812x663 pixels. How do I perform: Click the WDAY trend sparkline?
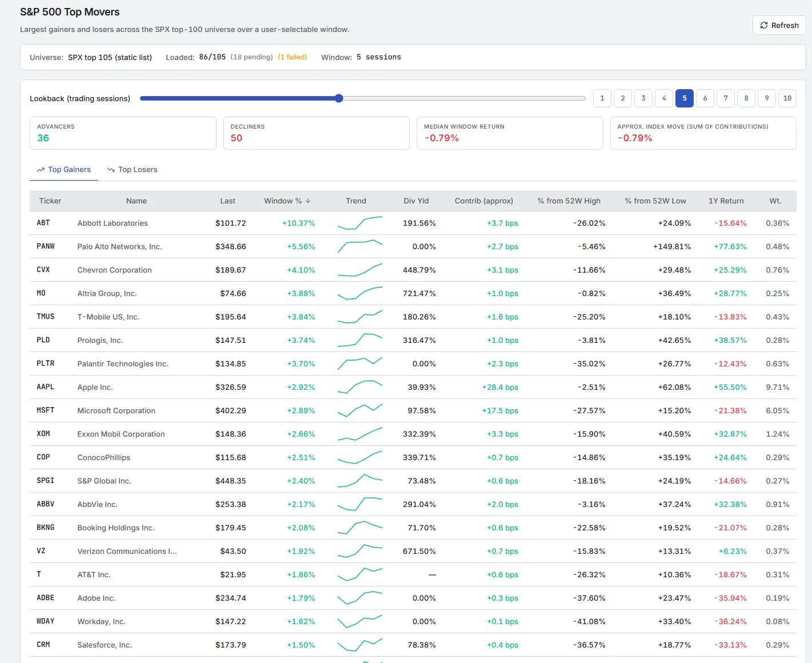[360, 621]
